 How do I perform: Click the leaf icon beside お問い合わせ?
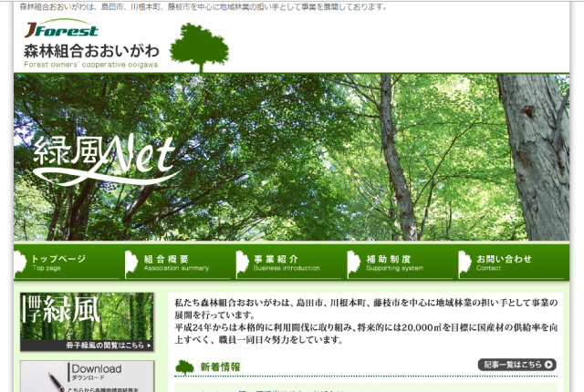(x=464, y=263)
